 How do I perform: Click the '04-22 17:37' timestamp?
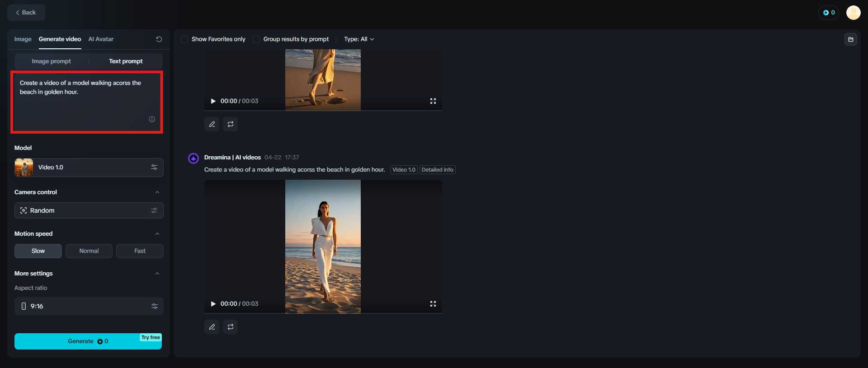[282, 158]
